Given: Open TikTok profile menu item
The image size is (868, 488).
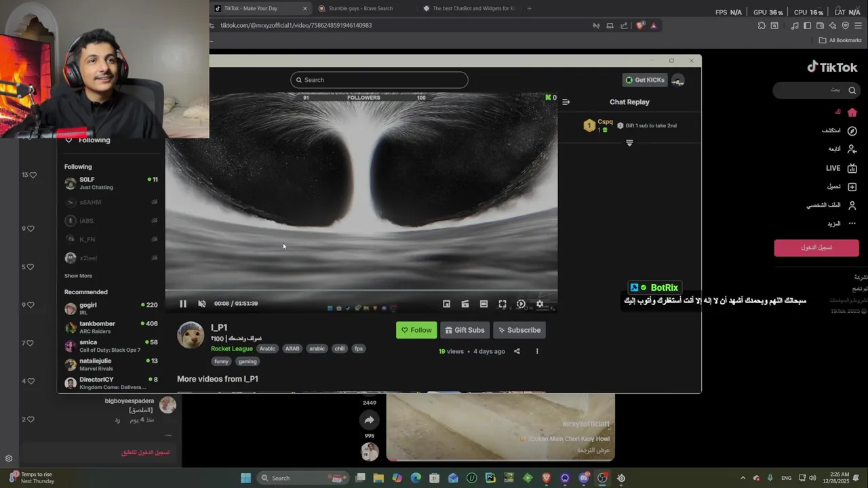Looking at the screenshot, I should click(x=832, y=205).
